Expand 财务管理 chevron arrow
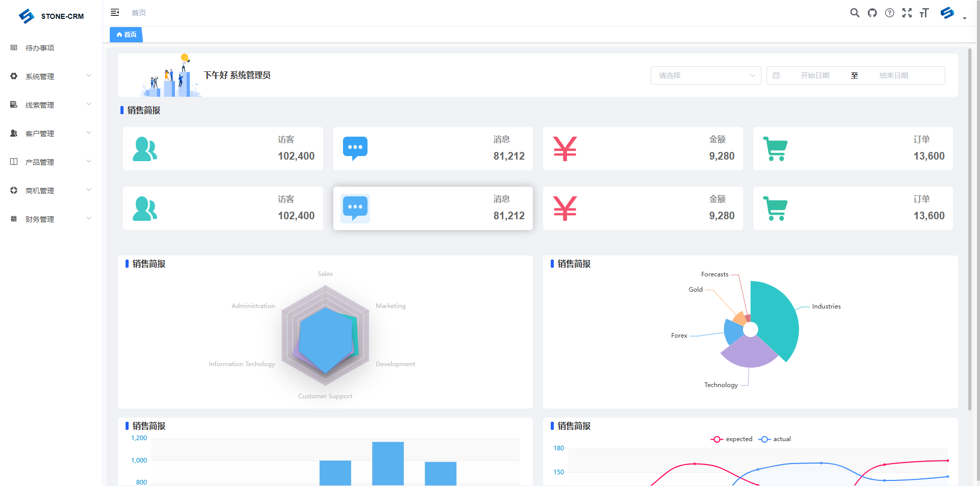 coord(89,218)
